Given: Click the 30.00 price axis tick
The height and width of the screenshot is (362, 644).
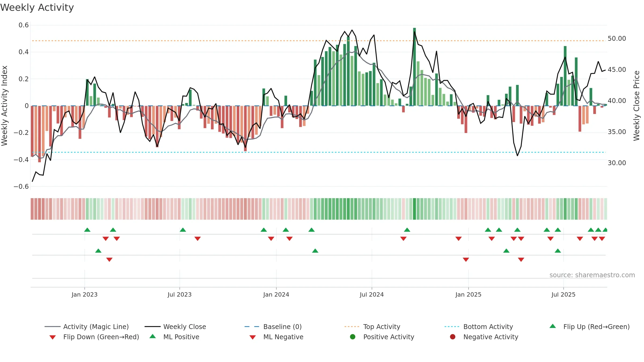Looking at the screenshot, I should pyautogui.click(x=617, y=163).
